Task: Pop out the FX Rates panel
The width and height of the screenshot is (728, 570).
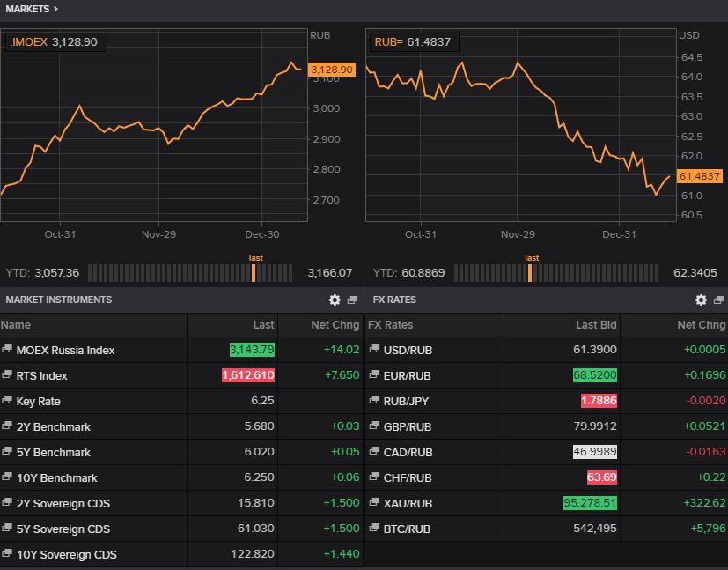Action: pos(718,300)
